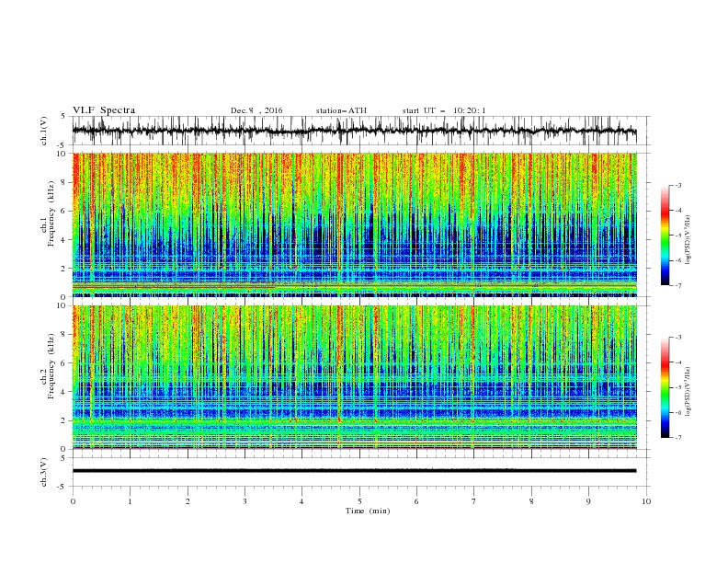Image resolution: width=728 pixels, height=563 pixels.
Task: Click the "6" tick on the time axis
Action: click(416, 501)
